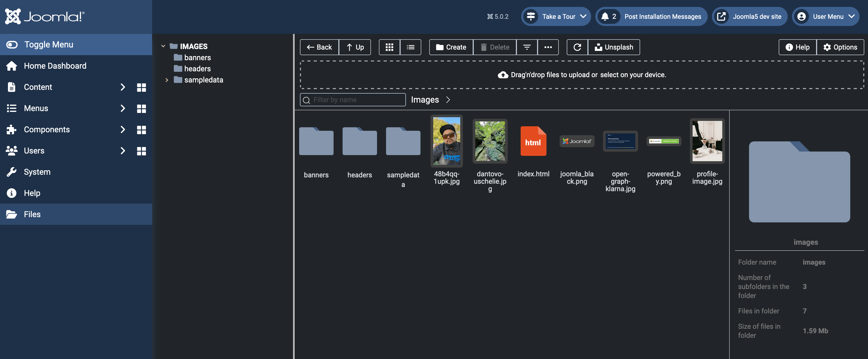Refresh the media file list
The width and height of the screenshot is (868, 359).
[x=577, y=47]
